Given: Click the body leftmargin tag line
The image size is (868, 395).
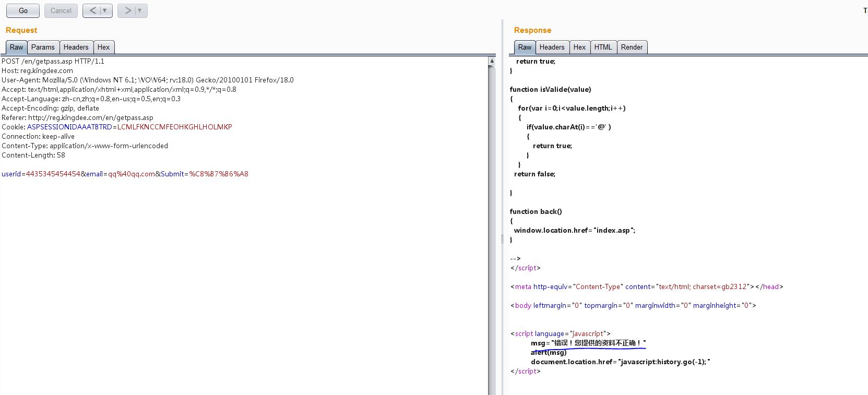Looking at the screenshot, I should pyautogui.click(x=633, y=305).
